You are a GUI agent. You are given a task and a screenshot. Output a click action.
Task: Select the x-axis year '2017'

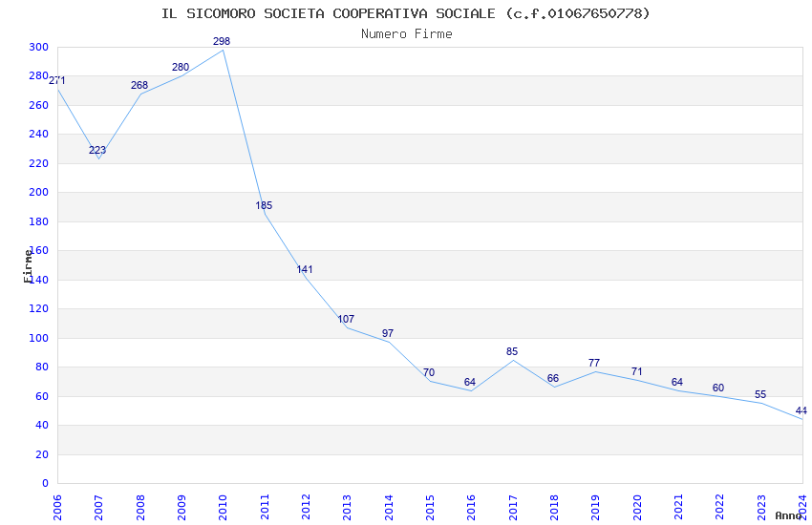(x=513, y=508)
